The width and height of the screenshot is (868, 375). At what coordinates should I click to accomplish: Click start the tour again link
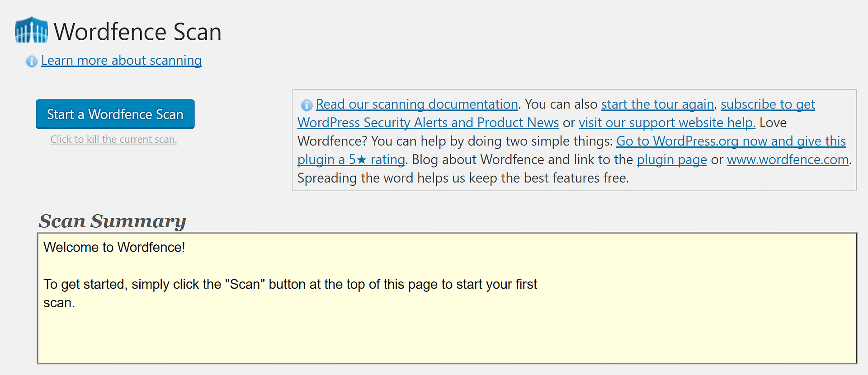657,104
